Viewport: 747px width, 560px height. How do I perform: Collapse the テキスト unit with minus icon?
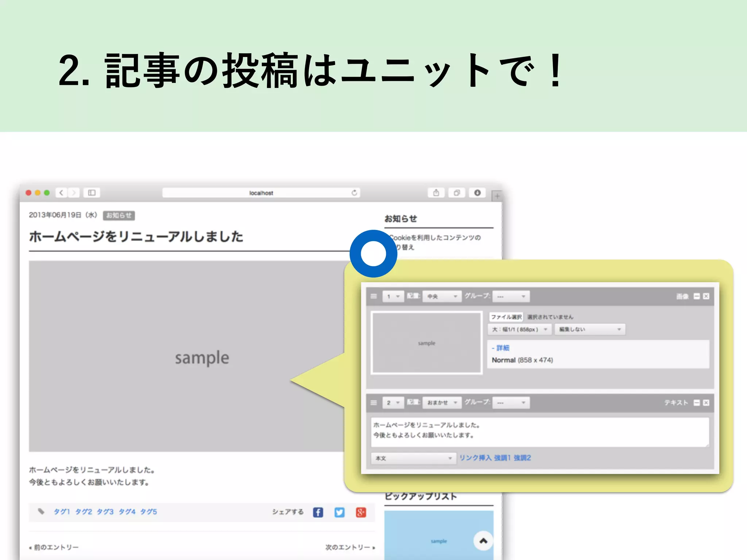tap(697, 402)
